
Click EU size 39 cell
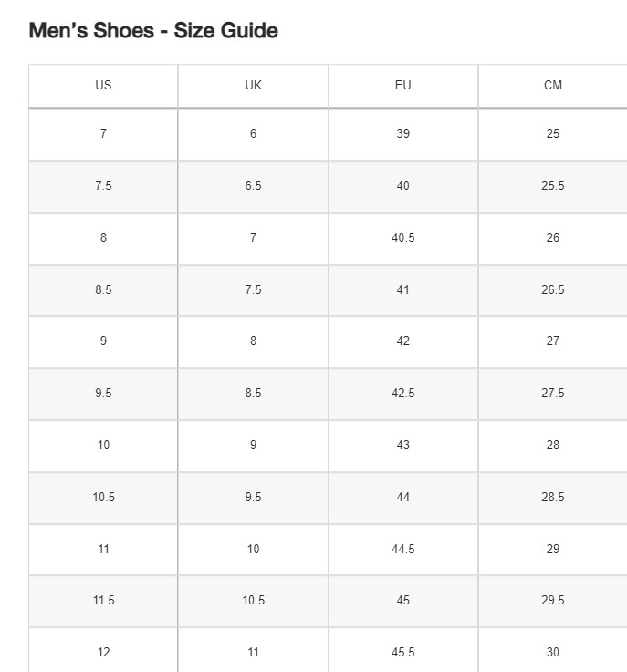click(x=402, y=133)
